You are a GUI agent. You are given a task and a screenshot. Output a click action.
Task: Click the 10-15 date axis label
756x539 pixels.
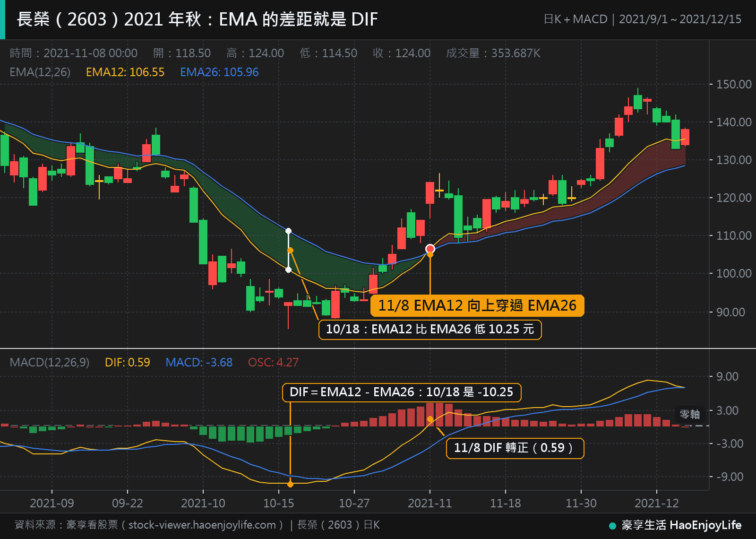(x=279, y=504)
